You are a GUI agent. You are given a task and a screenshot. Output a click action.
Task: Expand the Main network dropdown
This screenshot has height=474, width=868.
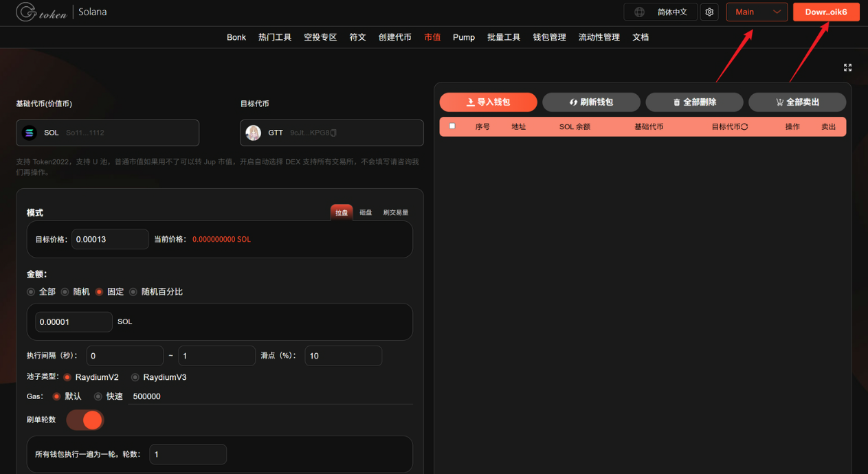pos(757,12)
